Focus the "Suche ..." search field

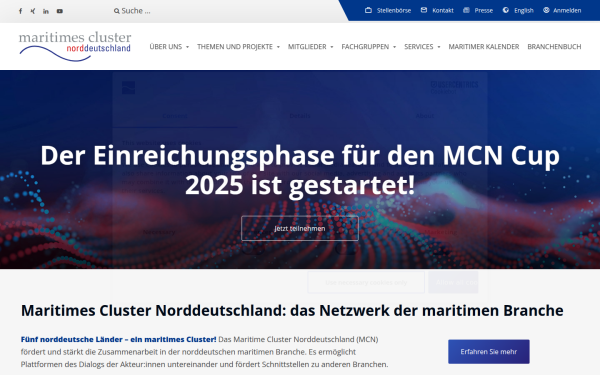tap(136, 11)
